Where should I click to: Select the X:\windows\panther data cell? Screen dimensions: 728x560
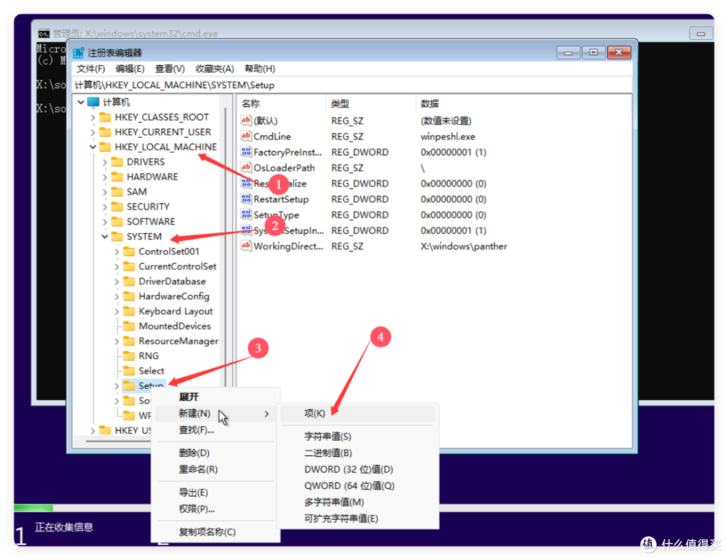point(464,246)
